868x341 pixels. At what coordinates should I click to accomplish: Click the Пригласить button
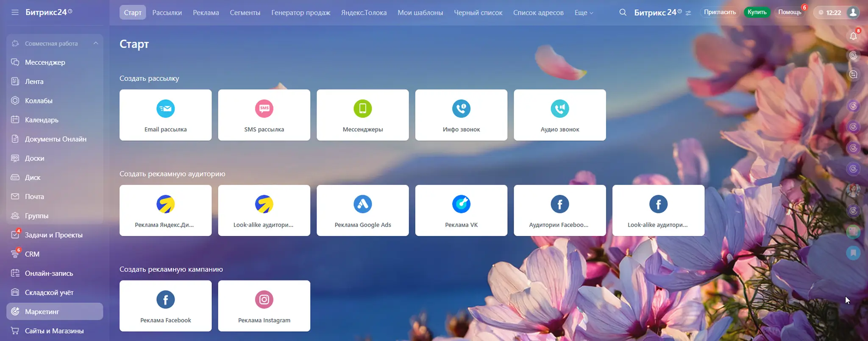(720, 12)
